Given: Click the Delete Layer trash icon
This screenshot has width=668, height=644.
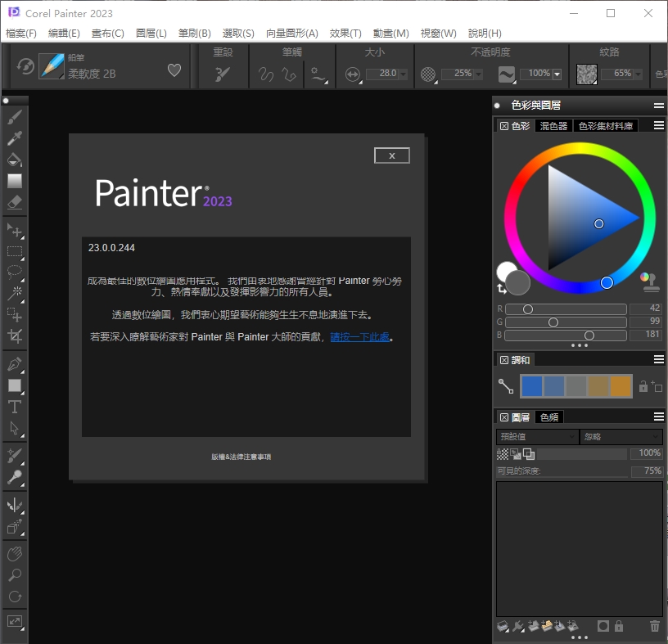Looking at the screenshot, I should (x=653, y=626).
